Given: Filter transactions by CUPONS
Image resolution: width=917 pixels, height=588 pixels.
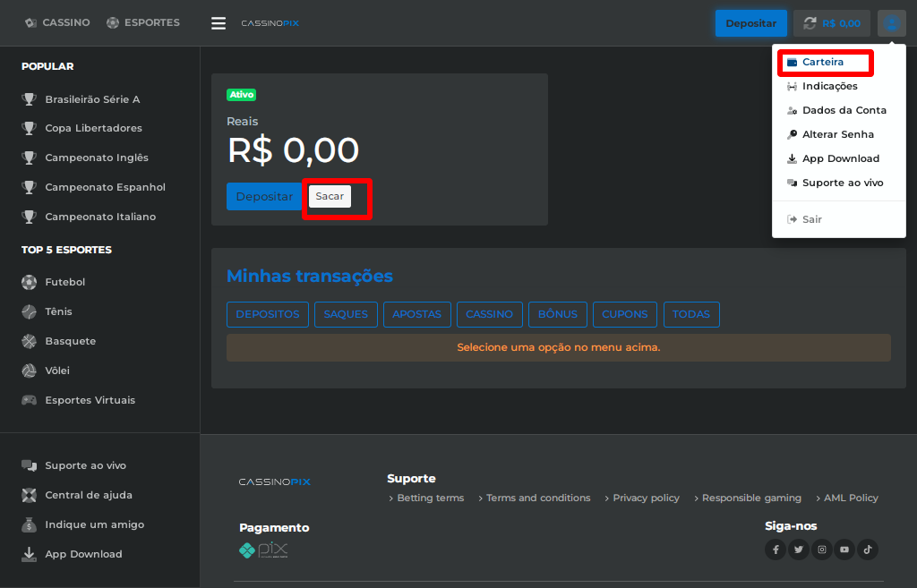Looking at the screenshot, I should [624, 314].
